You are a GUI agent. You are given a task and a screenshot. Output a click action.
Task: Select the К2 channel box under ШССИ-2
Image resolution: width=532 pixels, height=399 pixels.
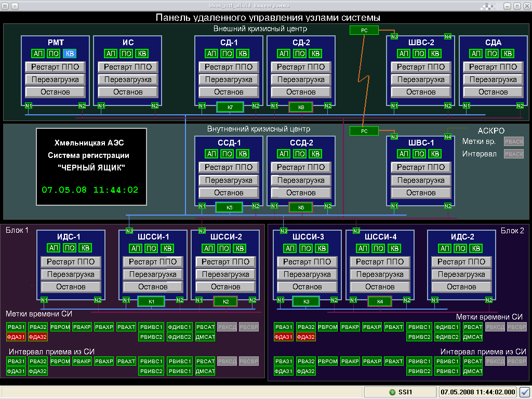coord(225,301)
